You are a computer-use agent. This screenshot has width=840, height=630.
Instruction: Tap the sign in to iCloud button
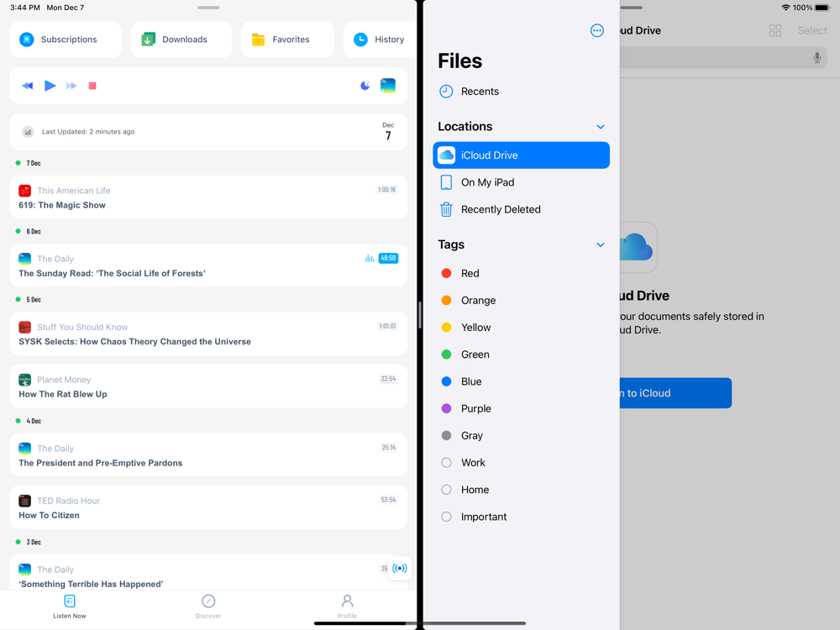(675, 393)
